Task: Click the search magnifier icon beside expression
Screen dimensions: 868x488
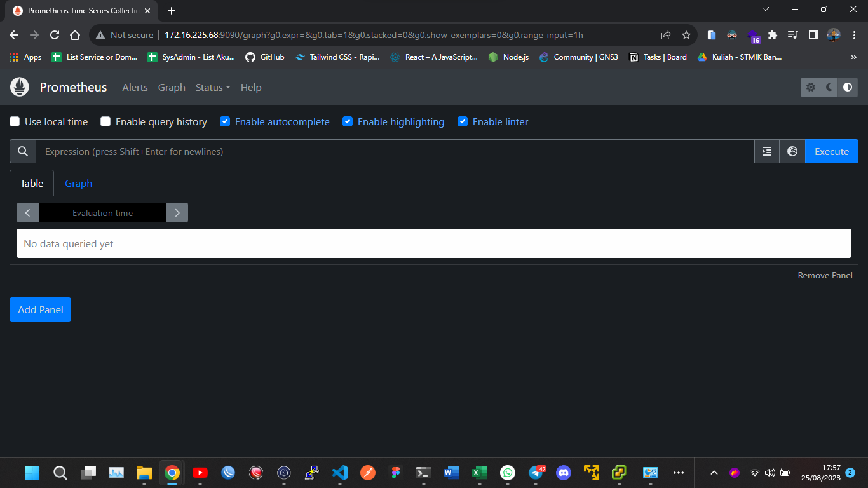Action: pos(23,151)
